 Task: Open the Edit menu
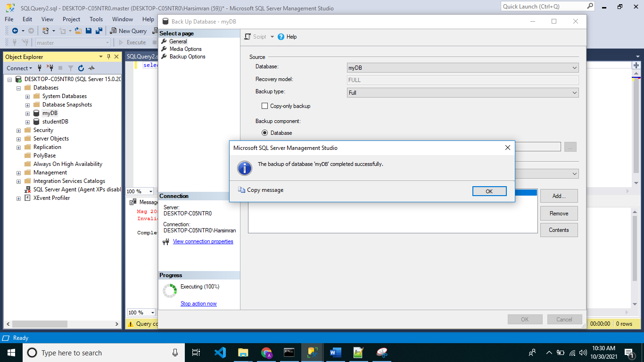tap(27, 19)
